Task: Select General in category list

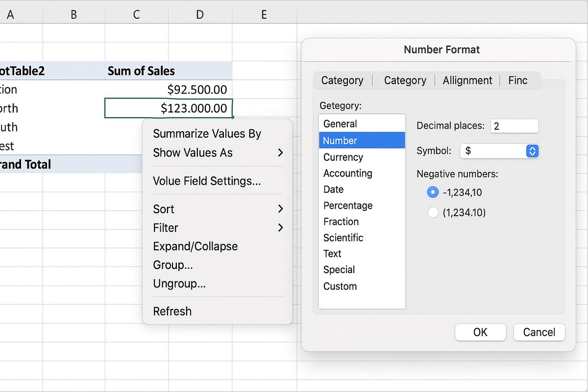Action: [x=362, y=124]
